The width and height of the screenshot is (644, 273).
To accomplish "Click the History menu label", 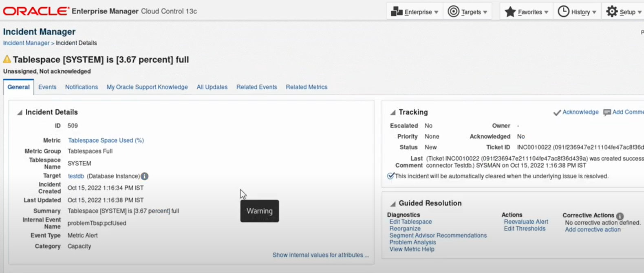I will point(580,12).
